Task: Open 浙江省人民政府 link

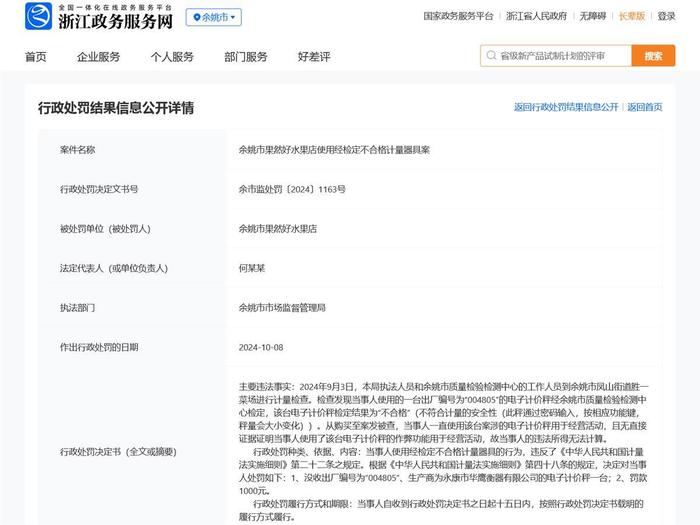Action: point(536,17)
